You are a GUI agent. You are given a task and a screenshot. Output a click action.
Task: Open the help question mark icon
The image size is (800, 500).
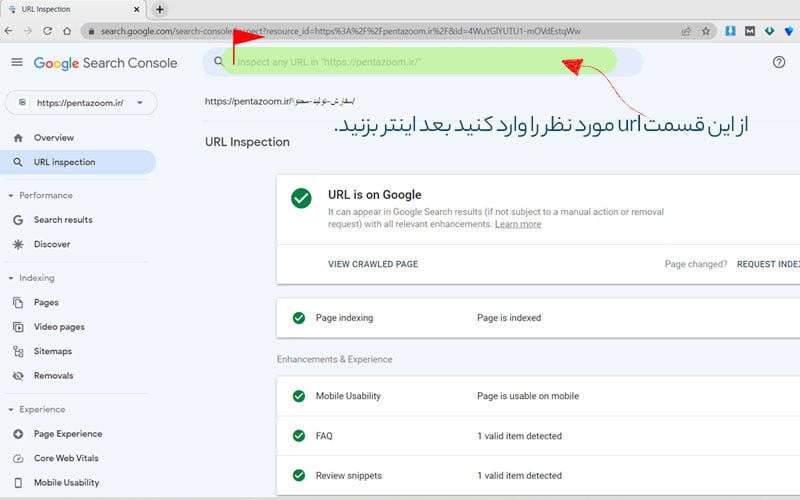pyautogui.click(x=779, y=62)
